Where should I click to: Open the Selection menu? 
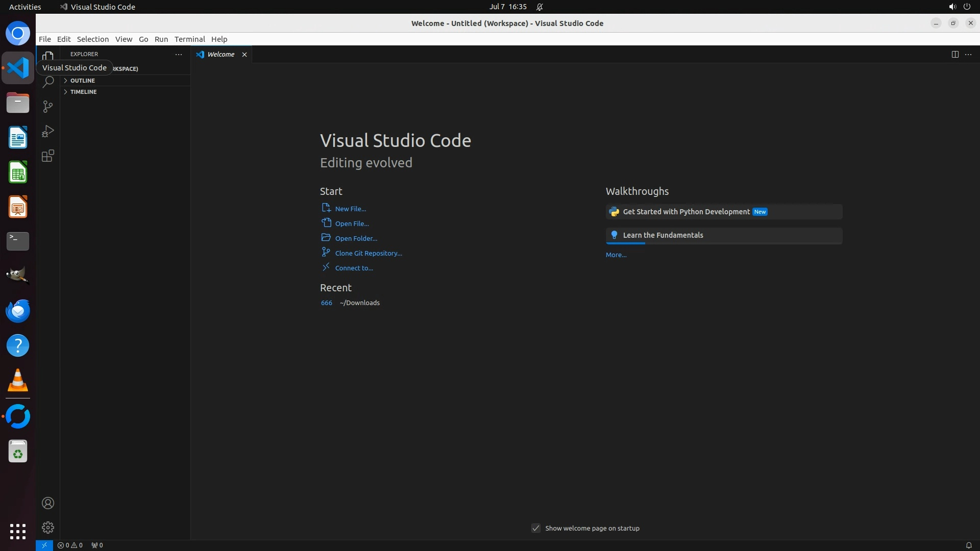[92, 39]
